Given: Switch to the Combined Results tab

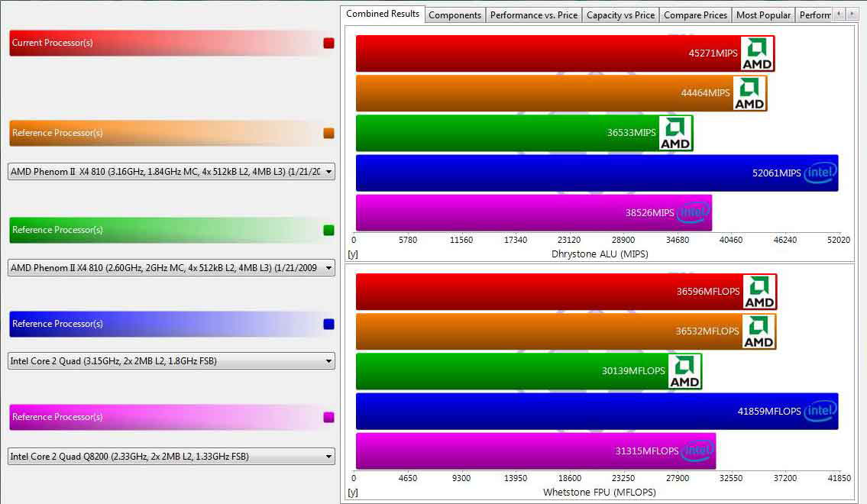Looking at the screenshot, I should (x=383, y=14).
